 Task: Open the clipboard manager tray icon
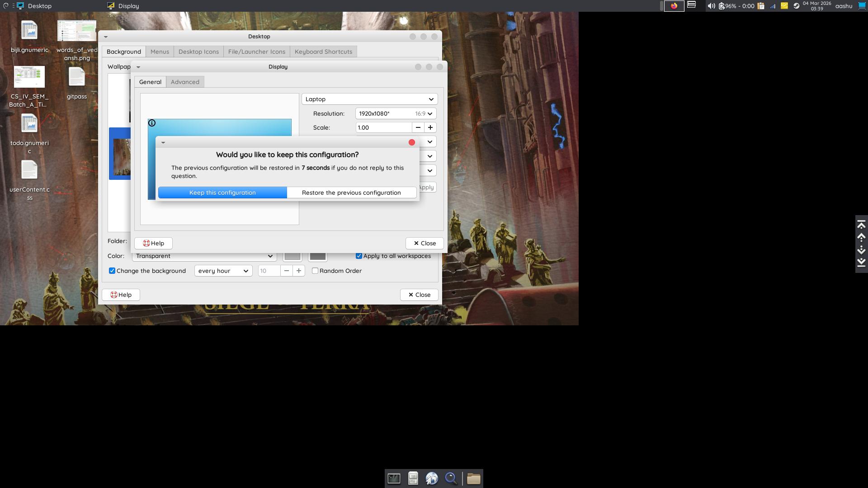click(x=761, y=6)
